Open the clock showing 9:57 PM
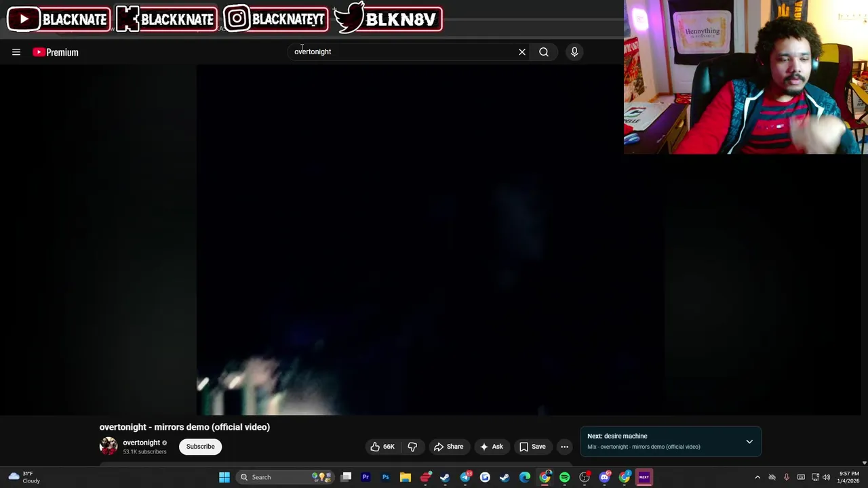Image resolution: width=868 pixels, height=488 pixels. (849, 477)
